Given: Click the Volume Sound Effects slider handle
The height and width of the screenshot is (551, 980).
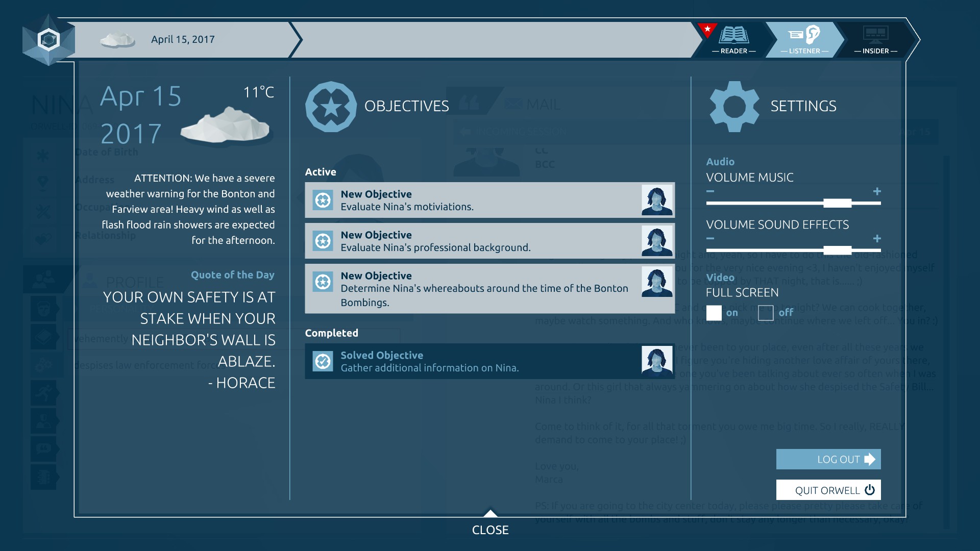Looking at the screenshot, I should [837, 250].
